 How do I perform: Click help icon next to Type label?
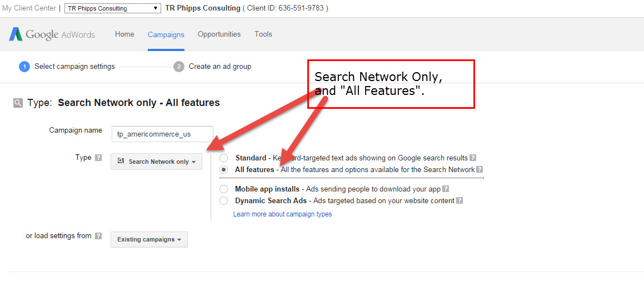point(98,158)
